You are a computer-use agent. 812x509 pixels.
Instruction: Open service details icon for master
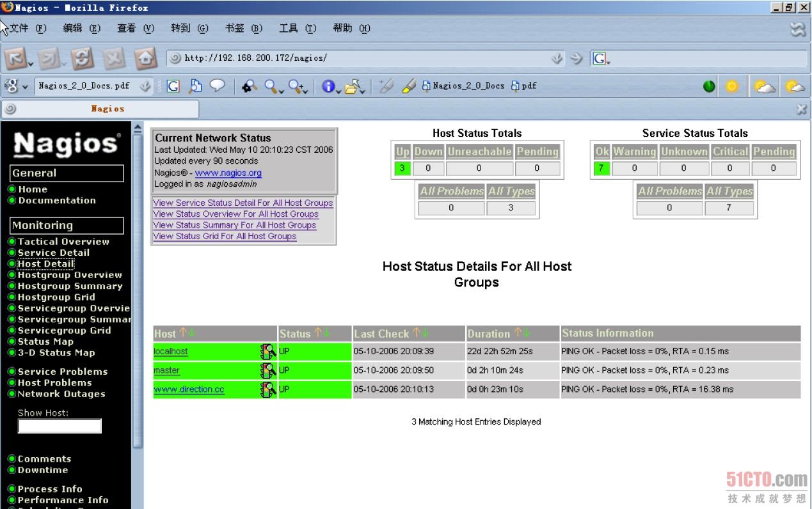(268, 370)
